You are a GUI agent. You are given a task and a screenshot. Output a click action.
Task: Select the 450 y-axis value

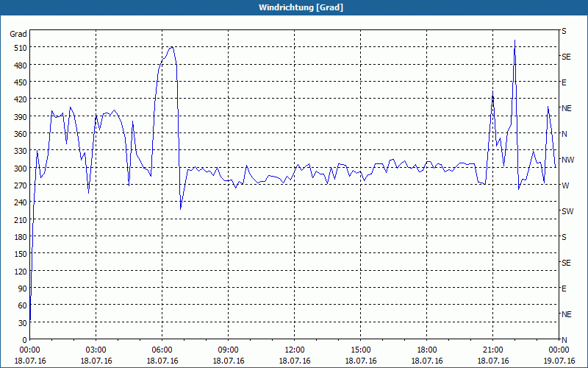(21, 82)
